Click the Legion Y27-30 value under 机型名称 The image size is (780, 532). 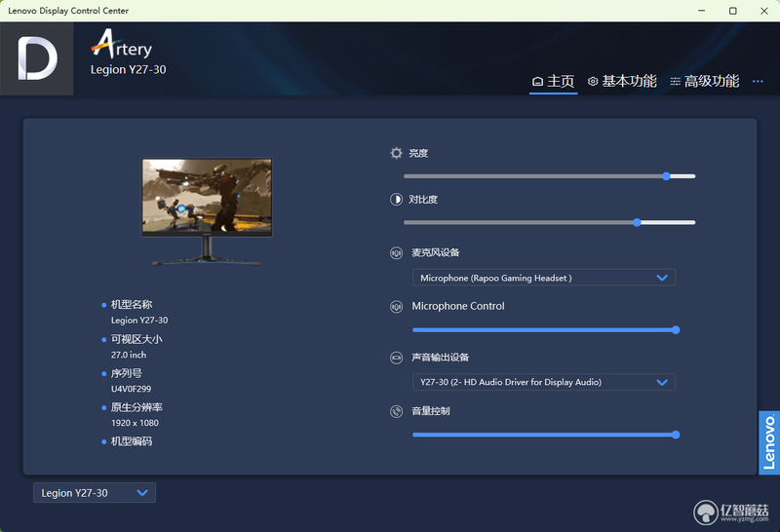139,321
